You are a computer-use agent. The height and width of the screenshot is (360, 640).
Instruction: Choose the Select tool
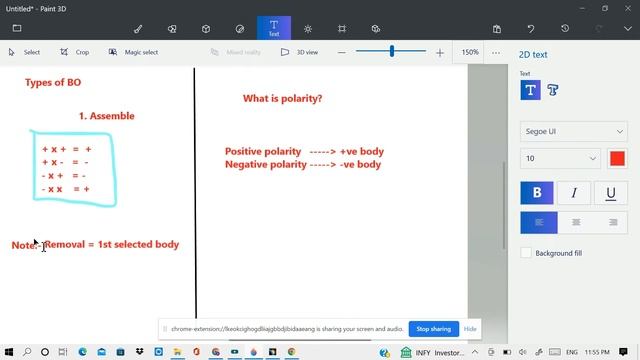pyautogui.click(x=24, y=52)
